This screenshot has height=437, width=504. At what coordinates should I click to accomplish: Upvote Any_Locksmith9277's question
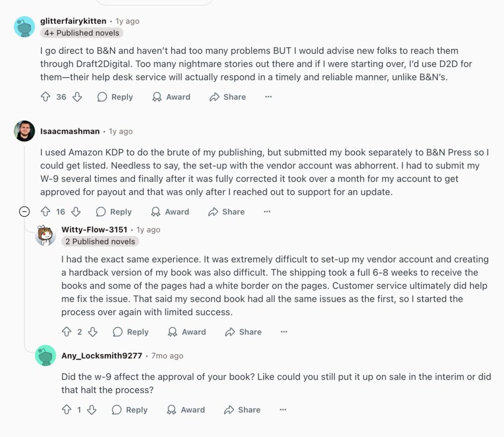click(67, 410)
